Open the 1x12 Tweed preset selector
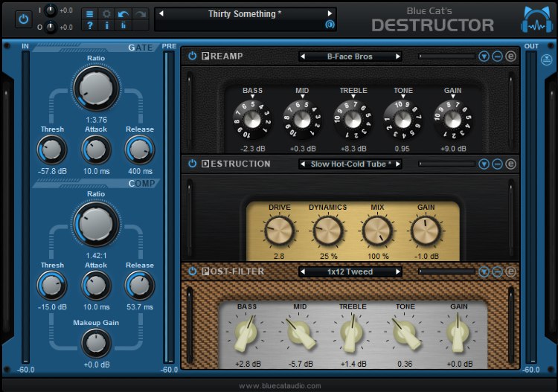This screenshot has width=558, height=392. pyautogui.click(x=350, y=271)
